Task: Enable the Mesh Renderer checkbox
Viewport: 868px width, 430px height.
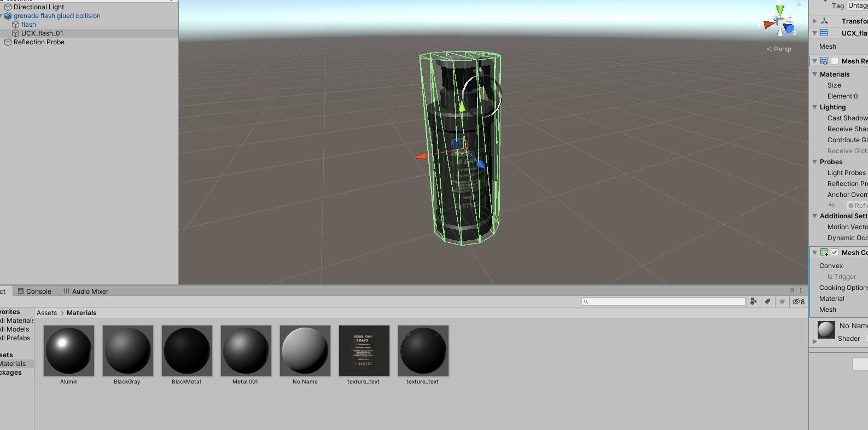Action: click(835, 61)
